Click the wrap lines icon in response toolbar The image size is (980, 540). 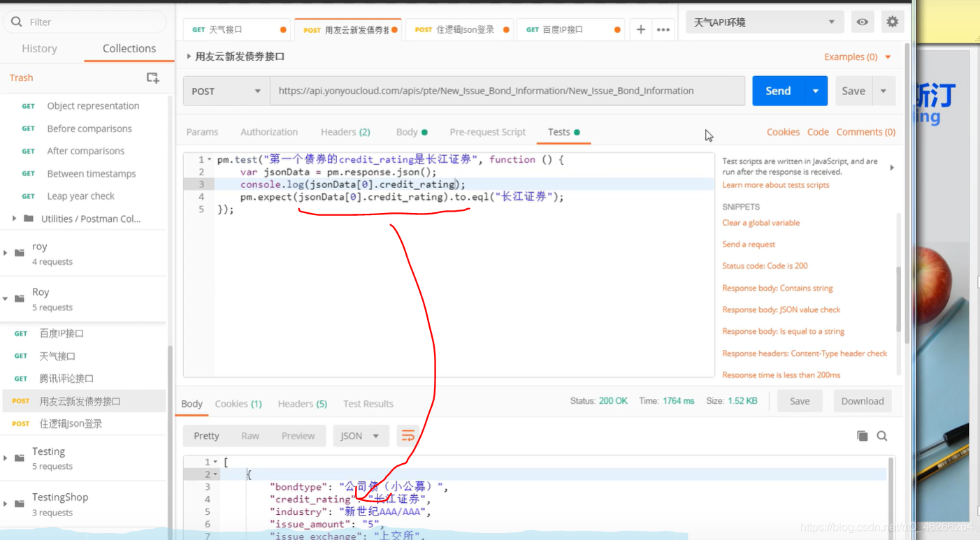408,436
